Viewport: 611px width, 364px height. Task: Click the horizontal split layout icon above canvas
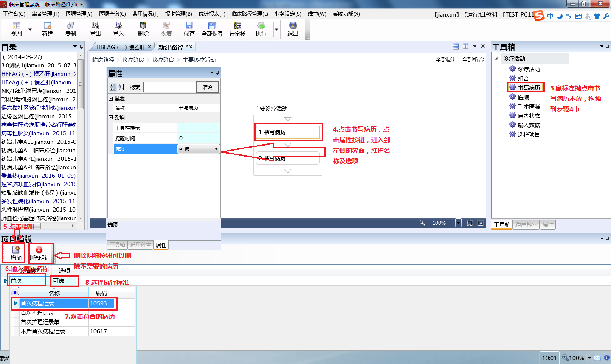click(456, 47)
